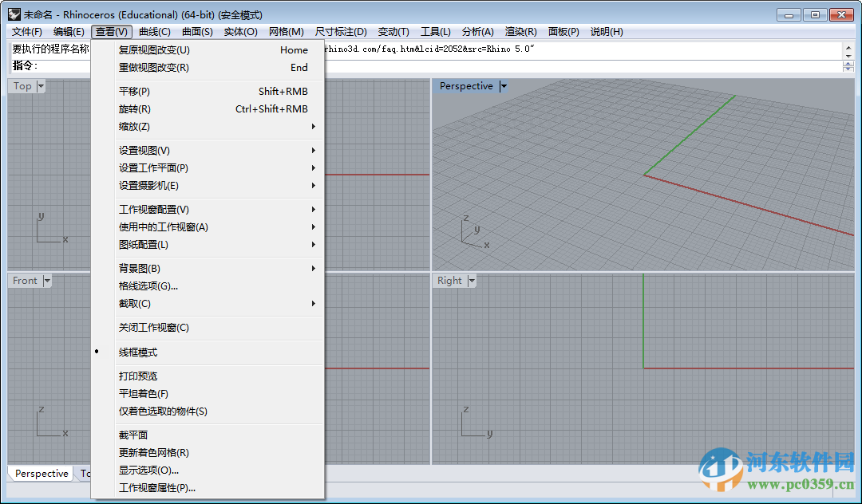The image size is (862, 504).
Task: Open the 文件(F) menu
Action: 27,32
